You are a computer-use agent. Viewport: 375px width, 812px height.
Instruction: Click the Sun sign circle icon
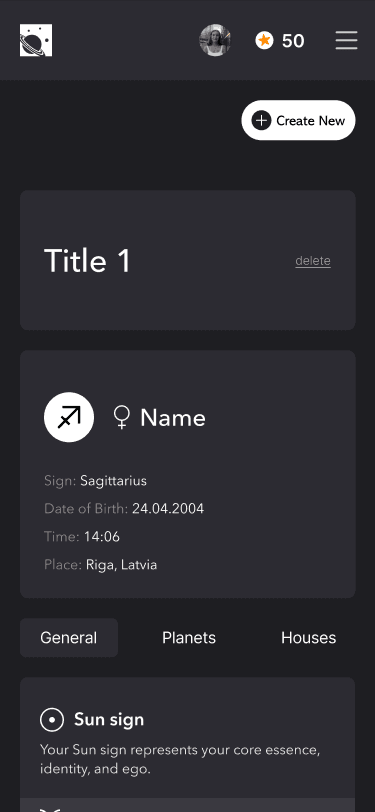(x=52, y=720)
